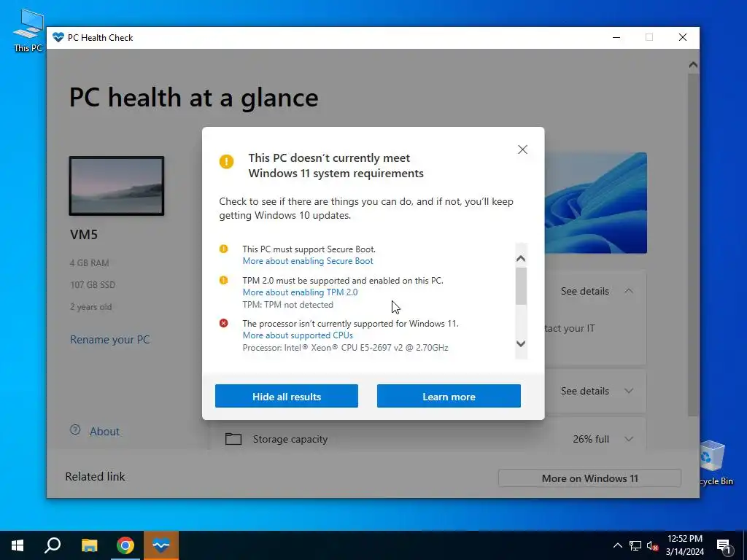
Task: Click the 'TPM: TPM not detected' text
Action: coord(287,305)
